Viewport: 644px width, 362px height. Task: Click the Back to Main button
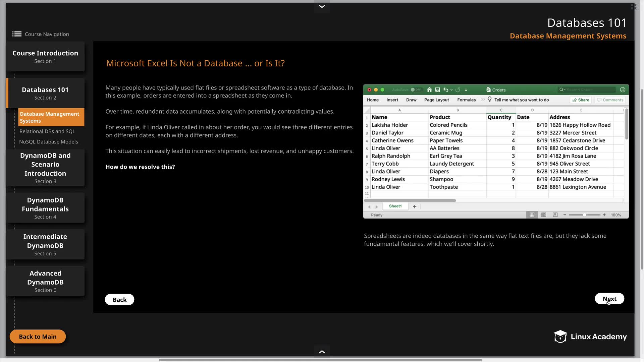pyautogui.click(x=38, y=337)
